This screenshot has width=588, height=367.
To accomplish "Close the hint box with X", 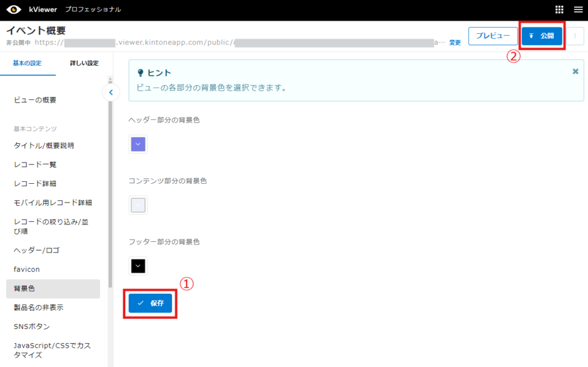I will point(575,72).
